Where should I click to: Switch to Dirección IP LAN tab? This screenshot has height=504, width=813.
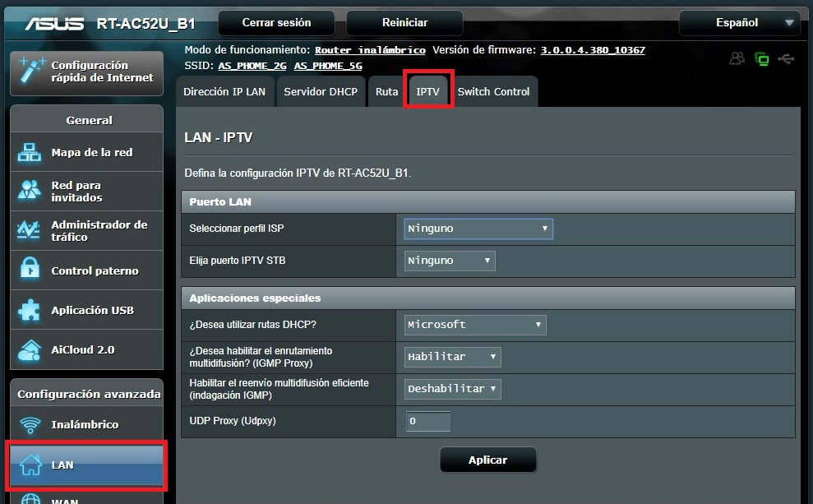click(x=224, y=92)
